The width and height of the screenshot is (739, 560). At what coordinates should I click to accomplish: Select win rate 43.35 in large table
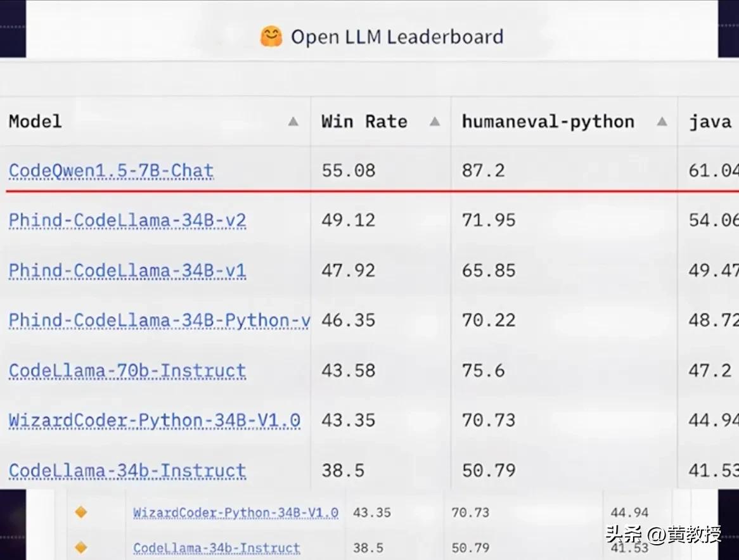[349, 420]
